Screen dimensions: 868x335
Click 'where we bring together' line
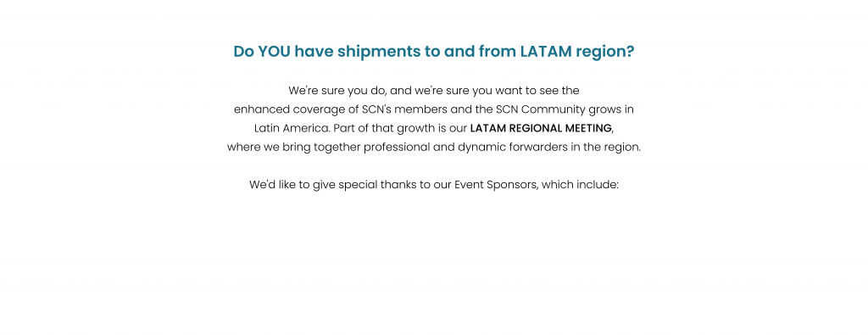coord(433,148)
